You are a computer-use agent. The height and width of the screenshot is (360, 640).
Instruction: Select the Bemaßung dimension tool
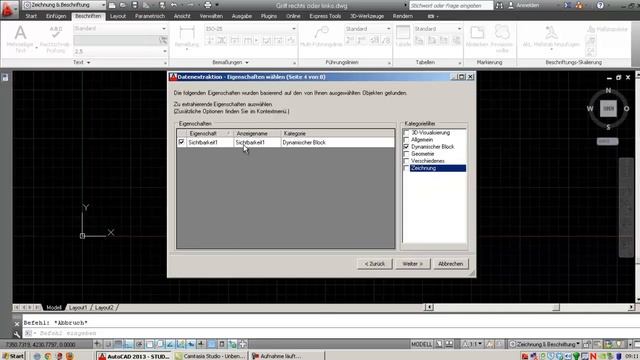pyautogui.click(x=187, y=37)
